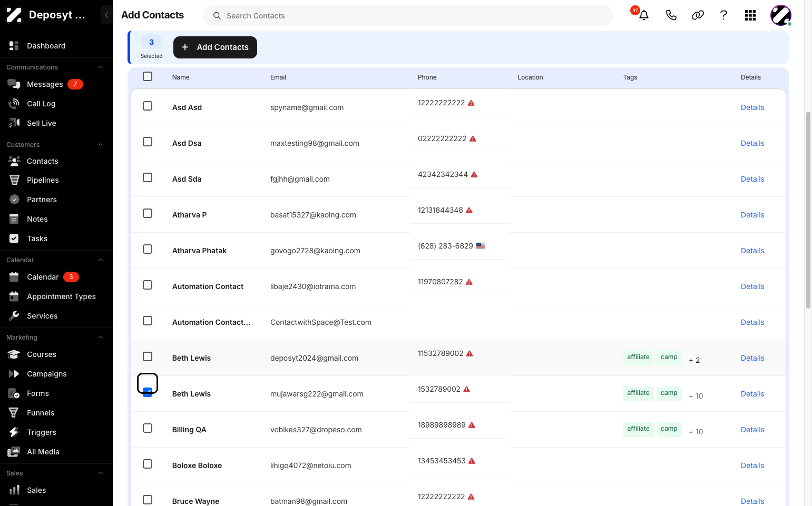Screen dimensions: 812x506
Task: Collapse the Customers section chevron
Action: pos(100,145)
